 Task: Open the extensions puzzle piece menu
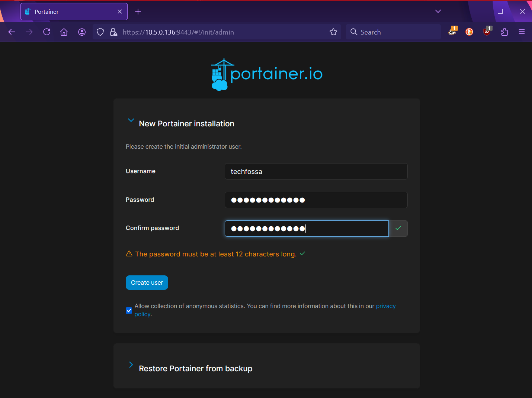pyautogui.click(x=504, y=32)
